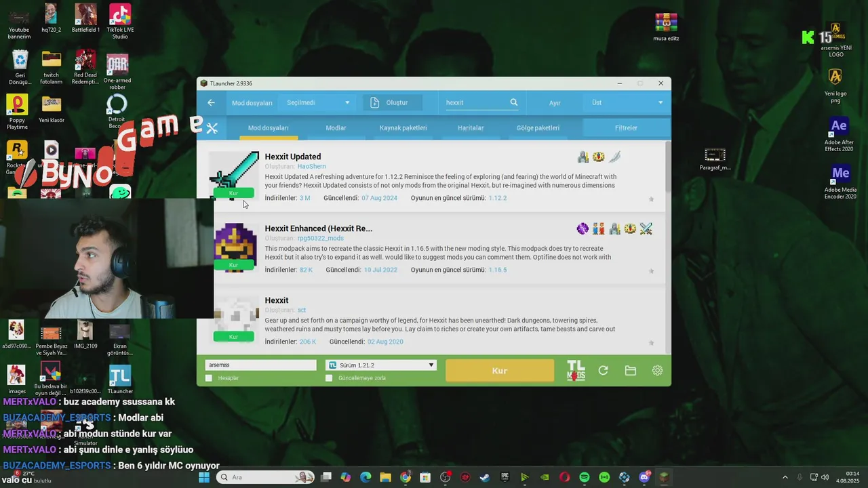Show hidden system tray icons chevron
868x488 pixels.
tap(785, 477)
